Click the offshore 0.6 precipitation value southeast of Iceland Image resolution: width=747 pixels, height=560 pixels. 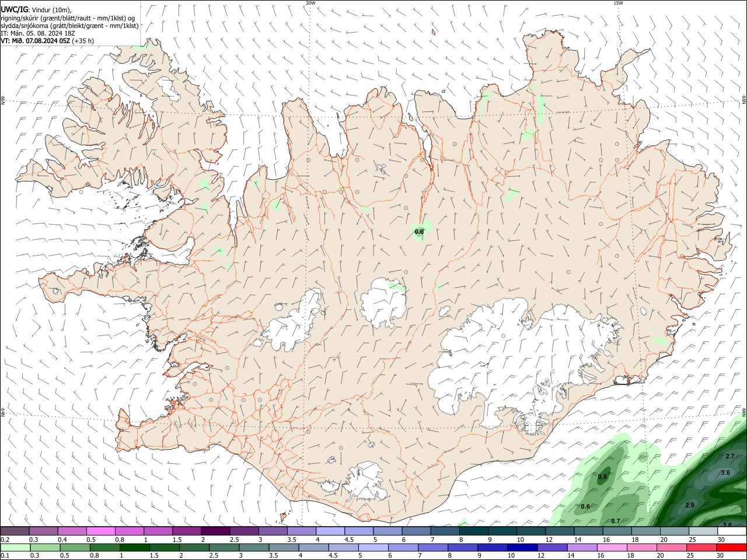tap(585, 506)
